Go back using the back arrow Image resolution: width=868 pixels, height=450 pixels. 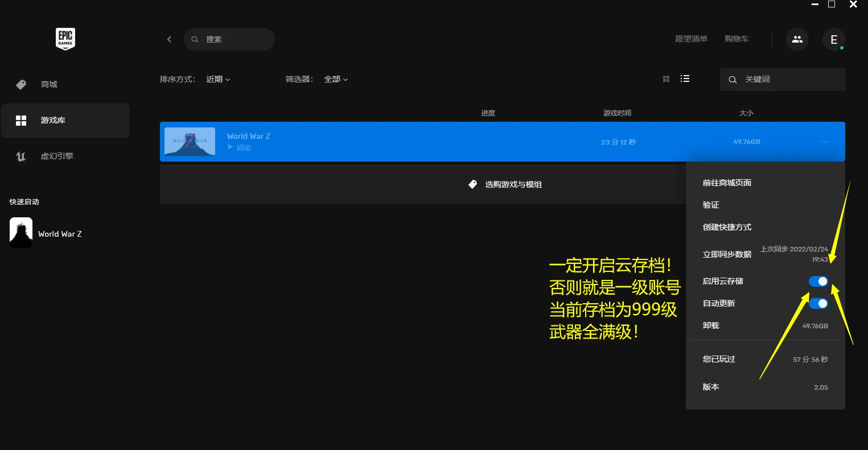(169, 39)
